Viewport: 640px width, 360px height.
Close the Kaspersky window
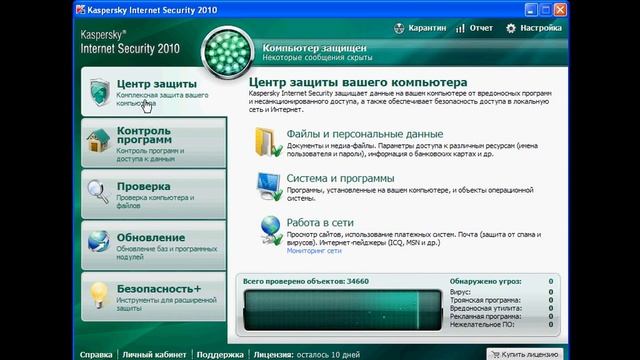(x=560, y=9)
